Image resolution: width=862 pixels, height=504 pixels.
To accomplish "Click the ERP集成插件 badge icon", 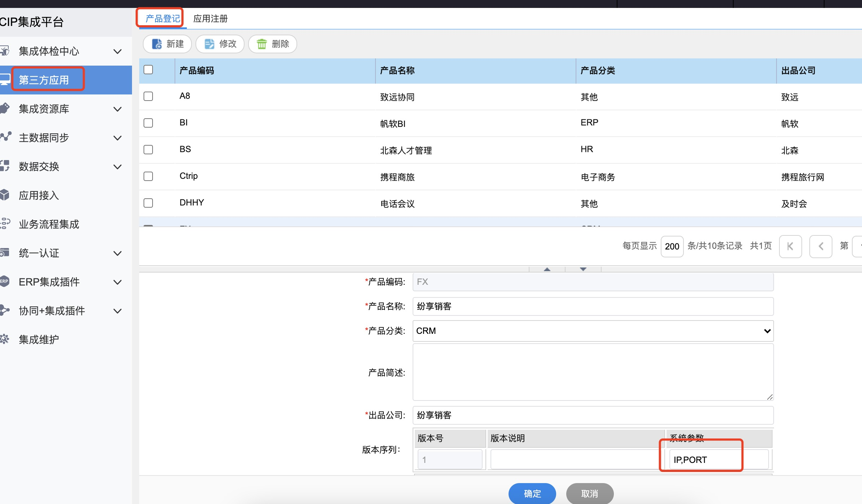I will point(4,282).
